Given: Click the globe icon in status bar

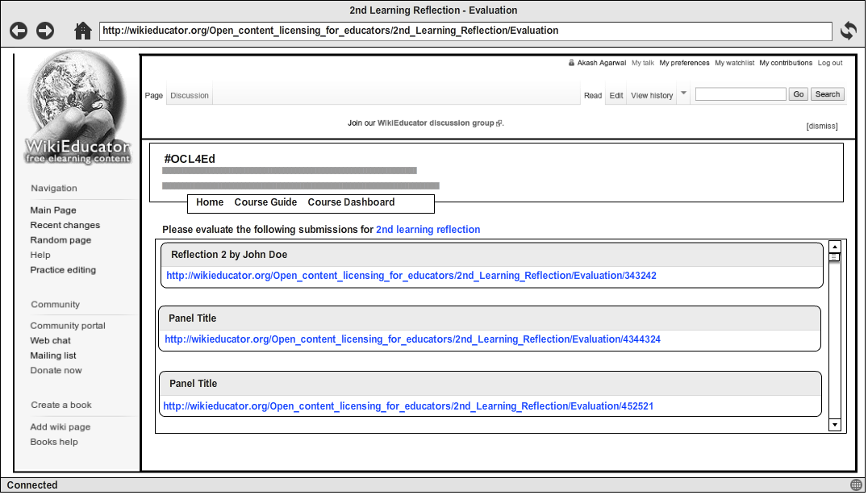Looking at the screenshot, I should point(856,485).
